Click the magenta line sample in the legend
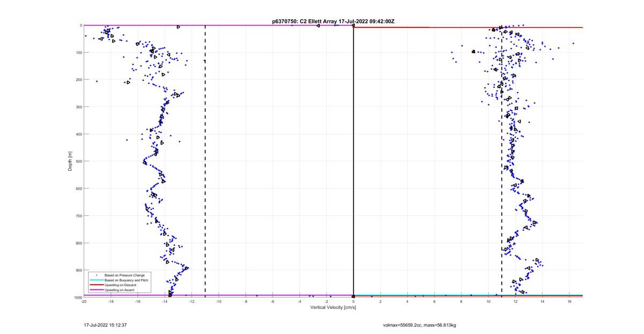The height and width of the screenshot is (334, 644). tap(97, 290)
